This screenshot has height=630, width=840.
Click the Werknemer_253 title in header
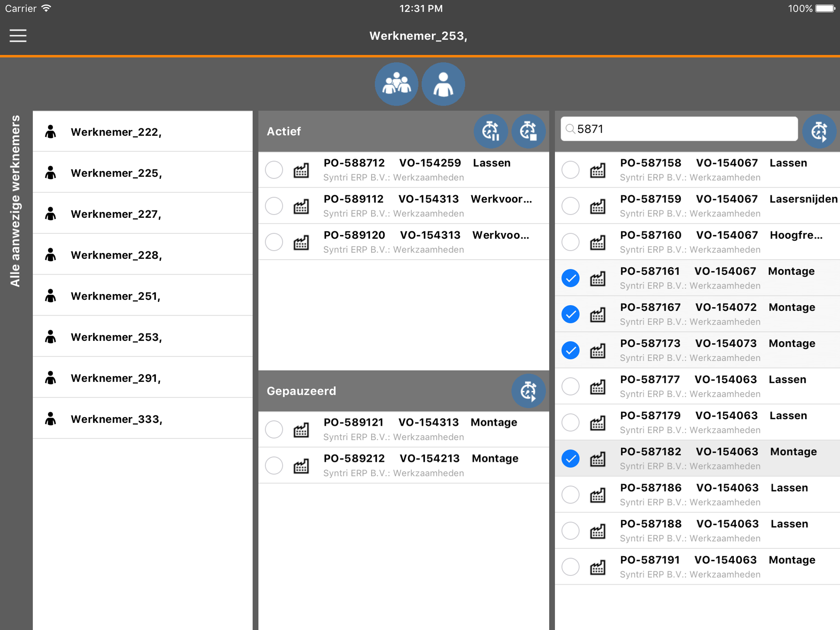[418, 36]
